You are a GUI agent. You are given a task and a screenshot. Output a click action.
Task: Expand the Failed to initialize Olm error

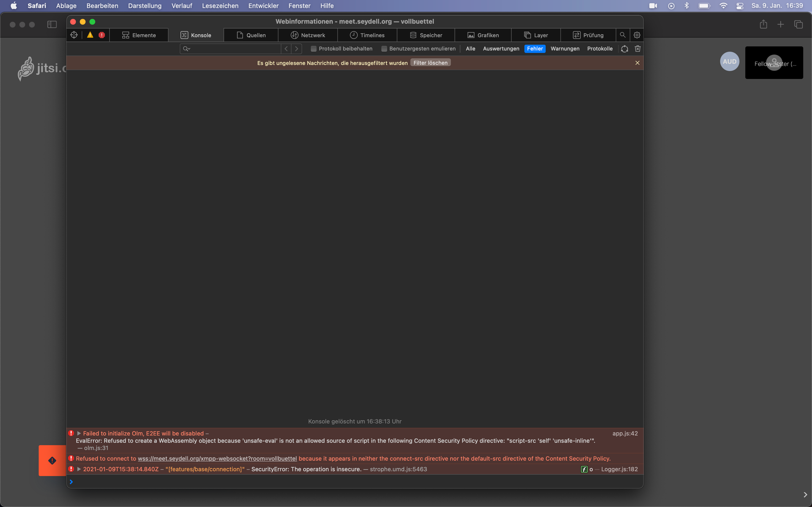click(x=79, y=433)
